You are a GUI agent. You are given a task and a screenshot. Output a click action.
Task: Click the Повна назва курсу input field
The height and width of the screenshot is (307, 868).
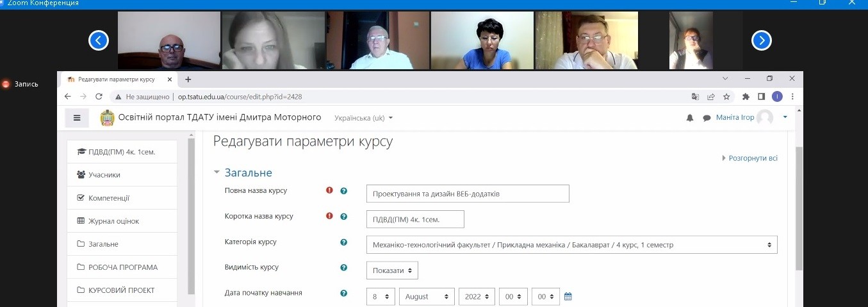point(468,194)
